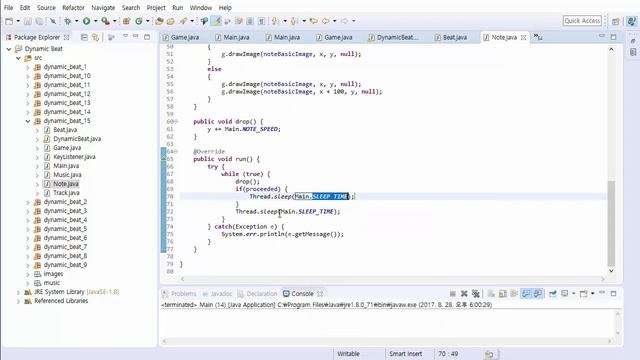
Task: Click the Back navigation arrow icon
Action: [326, 21]
